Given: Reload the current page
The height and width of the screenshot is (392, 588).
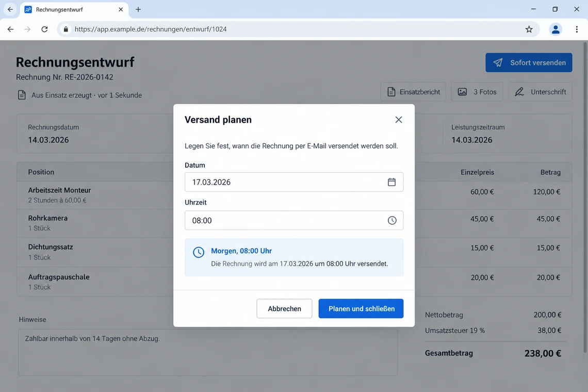Looking at the screenshot, I should pos(44,29).
